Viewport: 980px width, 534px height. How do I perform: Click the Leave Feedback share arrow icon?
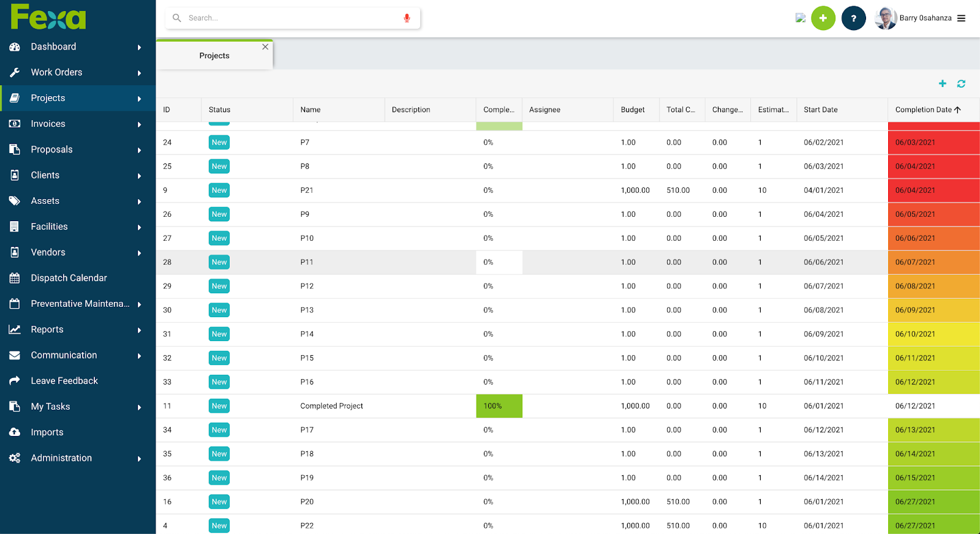tap(15, 381)
